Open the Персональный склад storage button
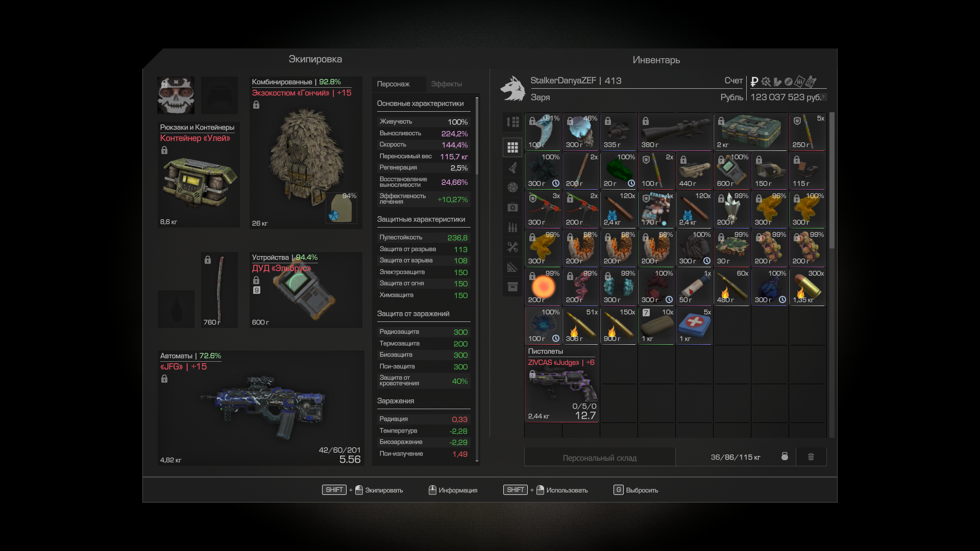 (x=600, y=458)
